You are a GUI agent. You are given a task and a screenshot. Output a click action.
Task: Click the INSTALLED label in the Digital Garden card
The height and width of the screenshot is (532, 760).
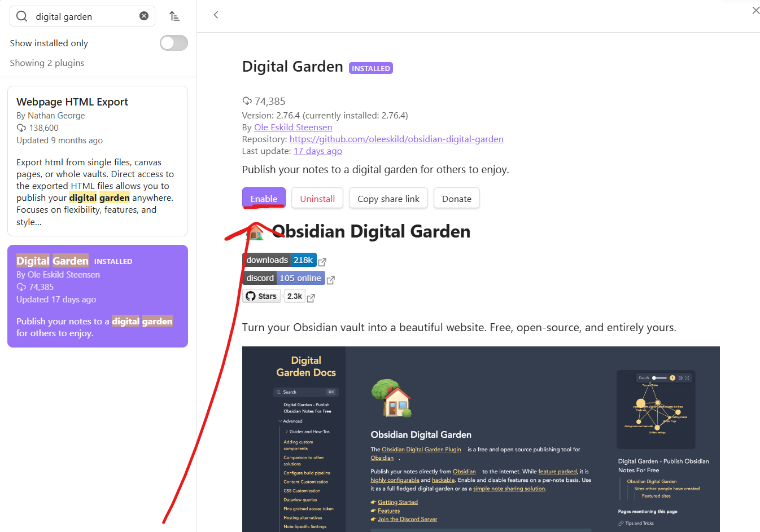pos(113,262)
